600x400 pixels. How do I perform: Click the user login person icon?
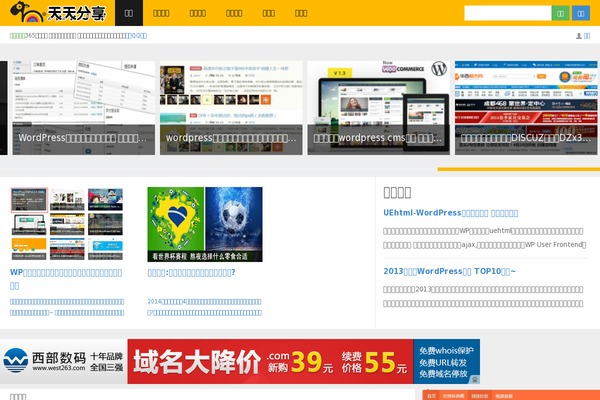579,36
